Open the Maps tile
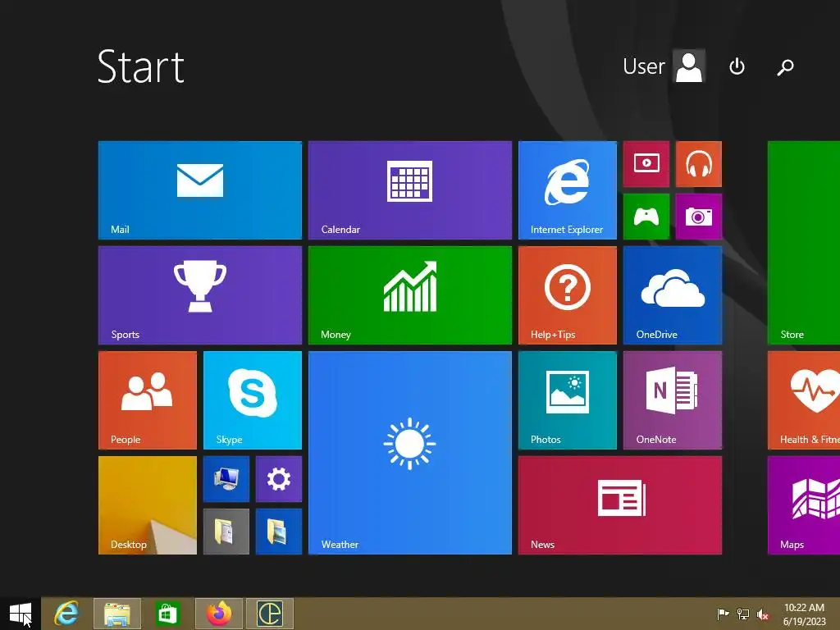840x630 pixels. [x=804, y=505]
